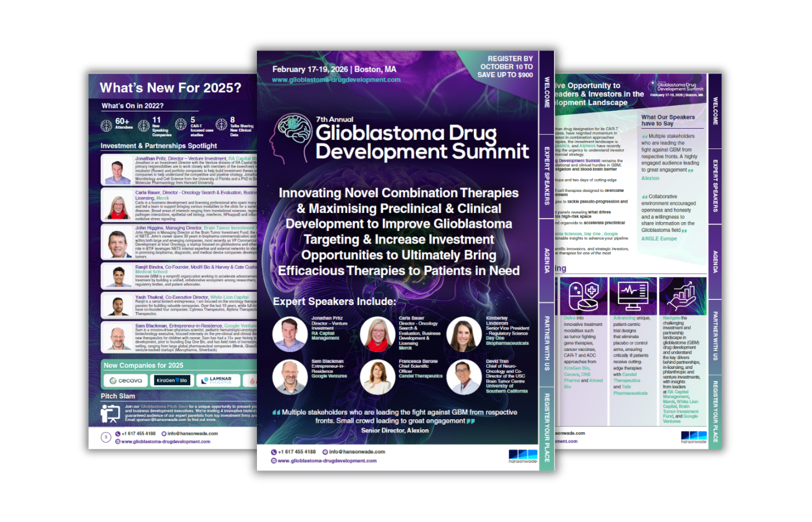Click the opening quote marks icon before Multiple stakeholders on center page
This screenshot has width=812, height=522.
(276, 412)
